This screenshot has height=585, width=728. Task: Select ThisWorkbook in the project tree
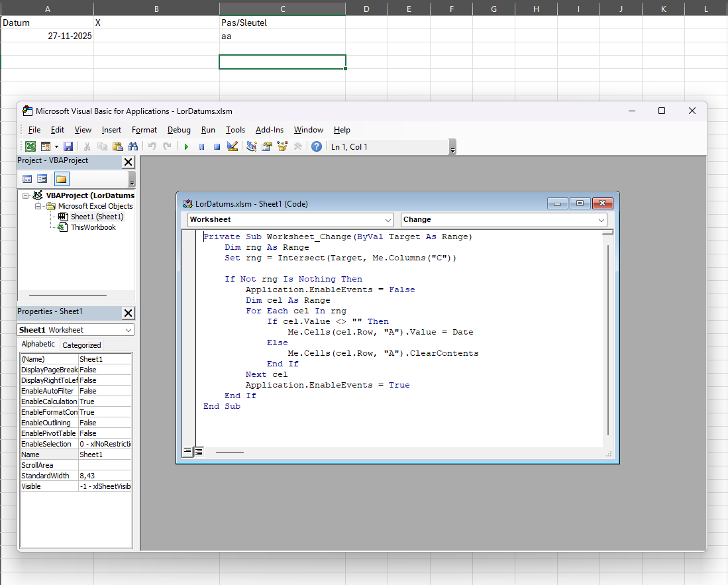[93, 227]
